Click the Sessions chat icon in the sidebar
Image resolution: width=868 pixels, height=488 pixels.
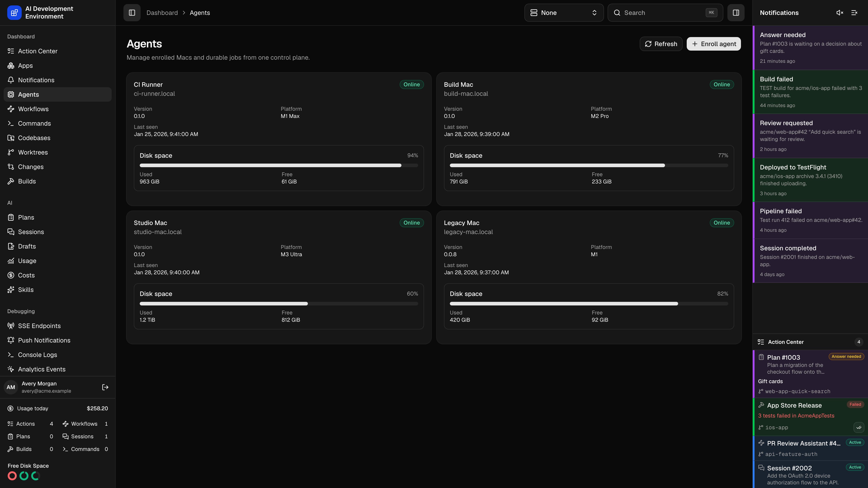11,232
